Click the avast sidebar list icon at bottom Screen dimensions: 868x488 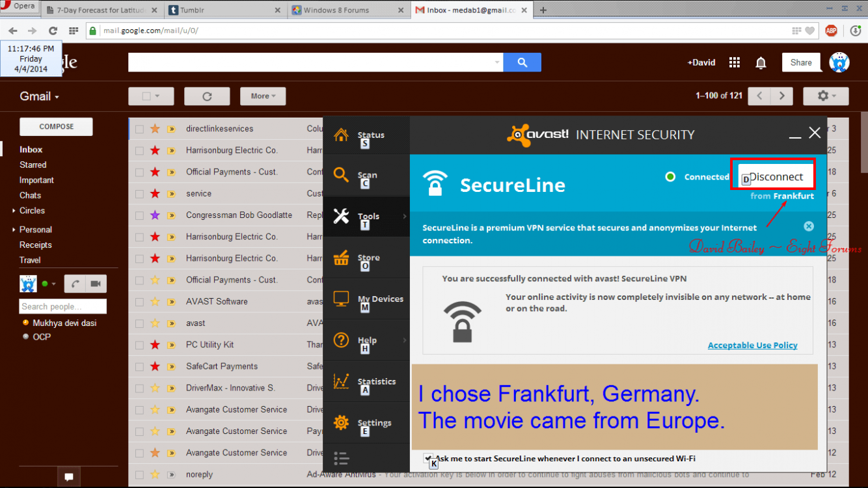pyautogui.click(x=342, y=458)
